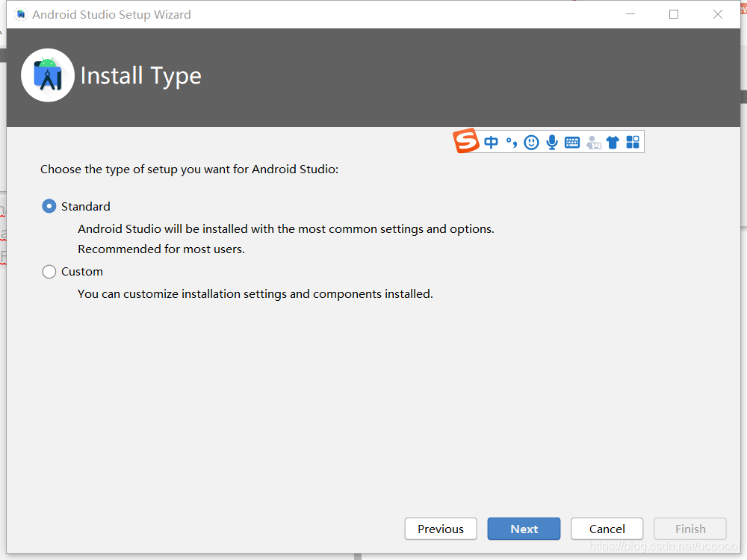Click 'Choose the type of setup' prompt text

pos(189,169)
